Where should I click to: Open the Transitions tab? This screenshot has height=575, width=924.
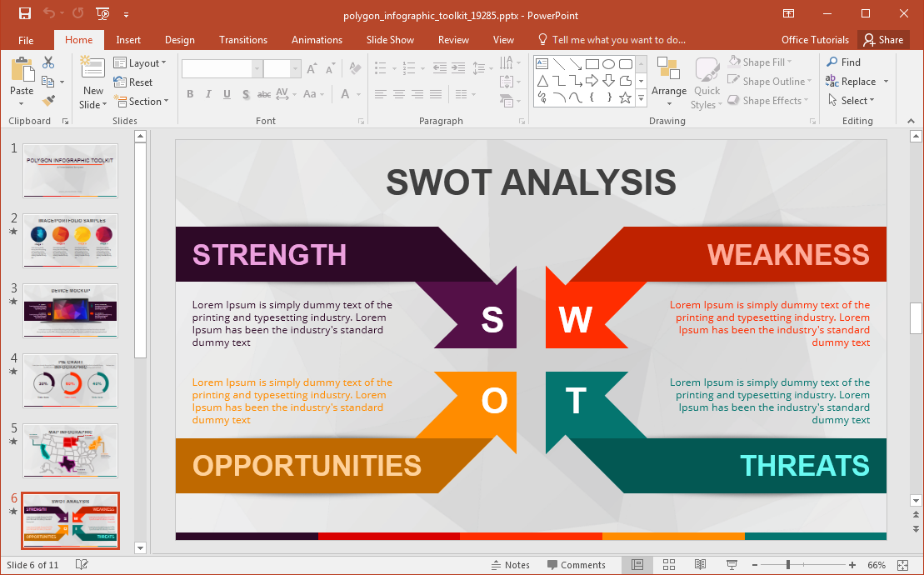pyautogui.click(x=243, y=40)
